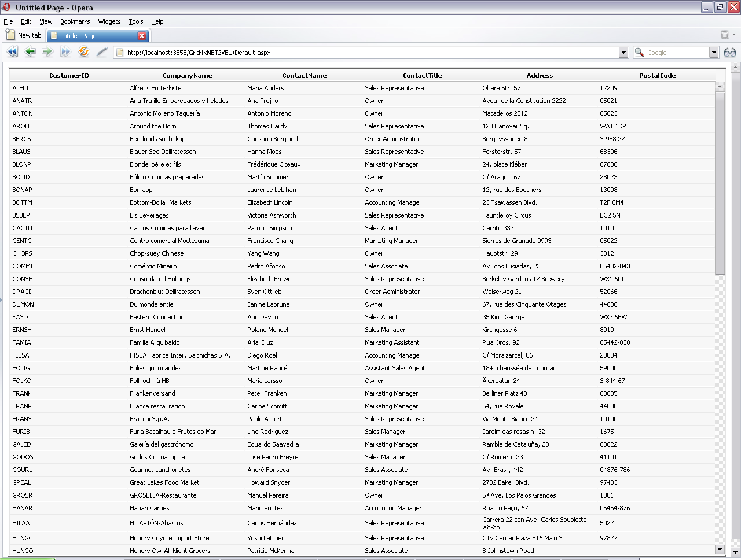Go back with the green back arrow
741x560 pixels.
coord(30,52)
